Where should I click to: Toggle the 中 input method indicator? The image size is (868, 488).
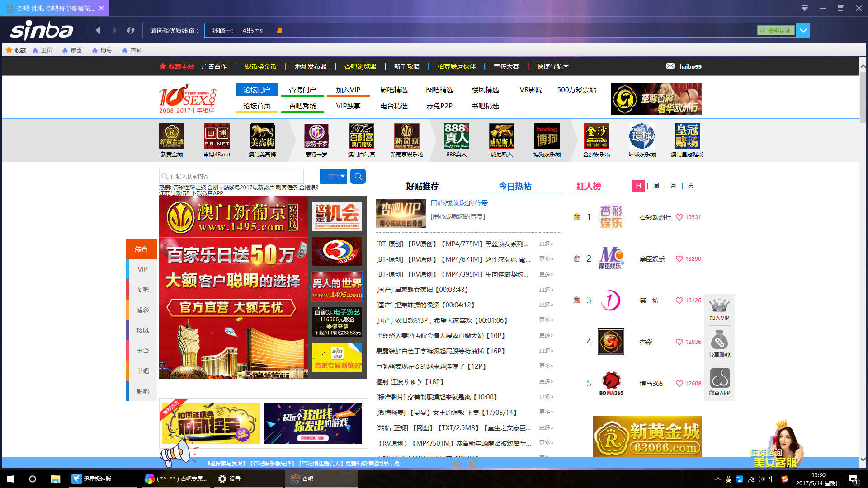click(x=772, y=479)
